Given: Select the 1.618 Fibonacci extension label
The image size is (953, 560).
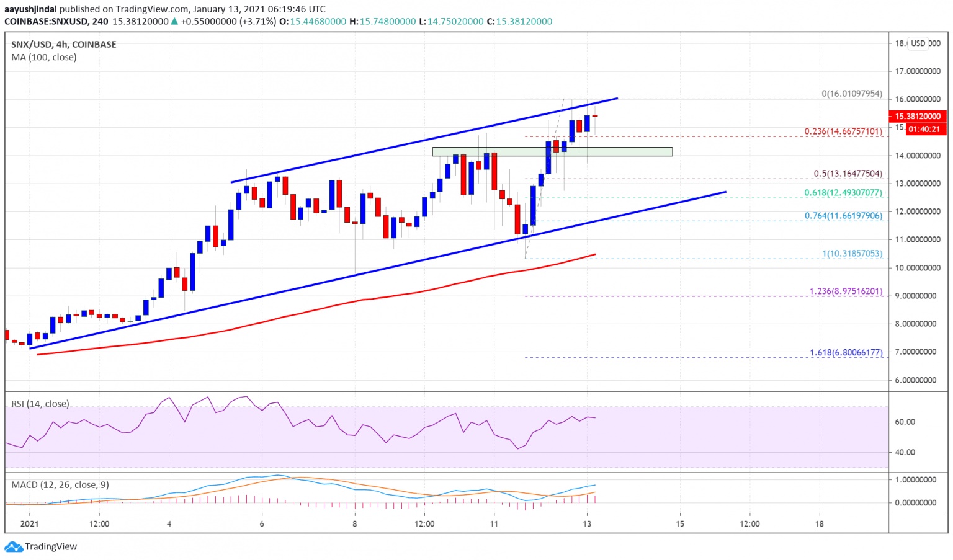Looking at the screenshot, I should pyautogui.click(x=845, y=352).
